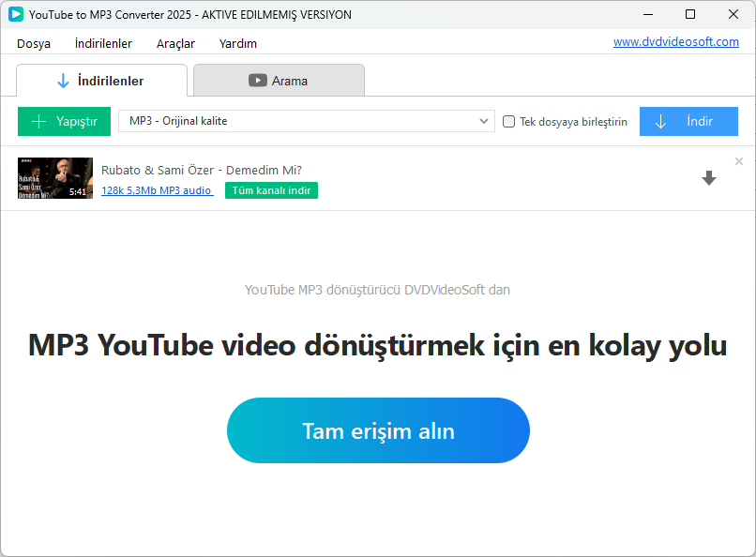
Task: Click the app logo icon in title bar
Action: click(x=15, y=14)
